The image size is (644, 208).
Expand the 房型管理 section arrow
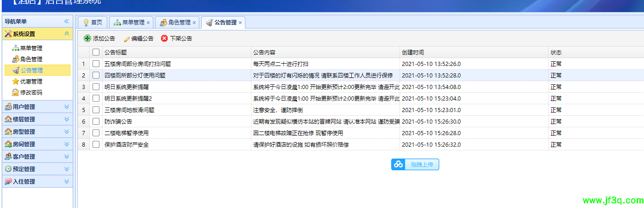(66, 132)
